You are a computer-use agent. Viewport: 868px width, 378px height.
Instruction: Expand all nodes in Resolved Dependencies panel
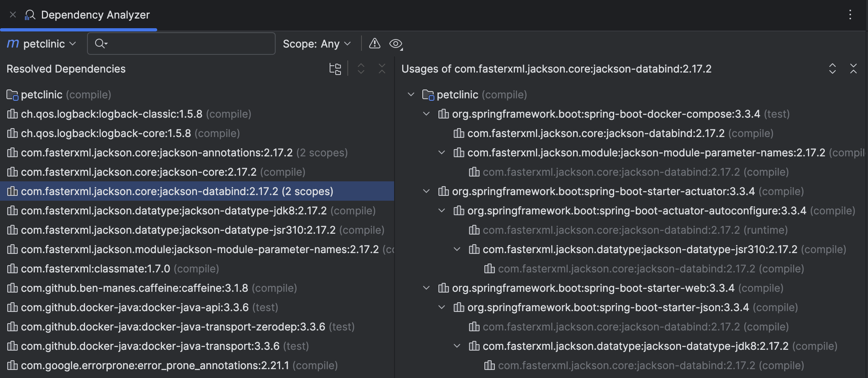click(361, 69)
